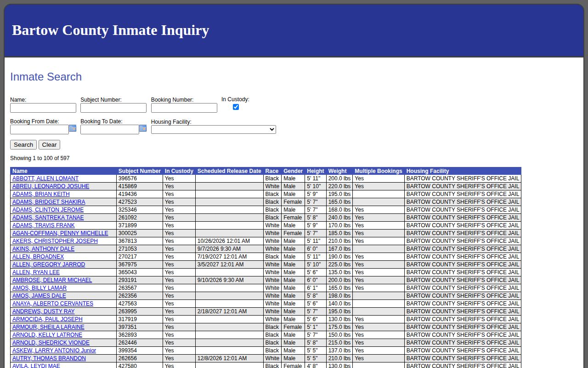Focus the Subject Number input field
588x368 pixels.
(113, 108)
